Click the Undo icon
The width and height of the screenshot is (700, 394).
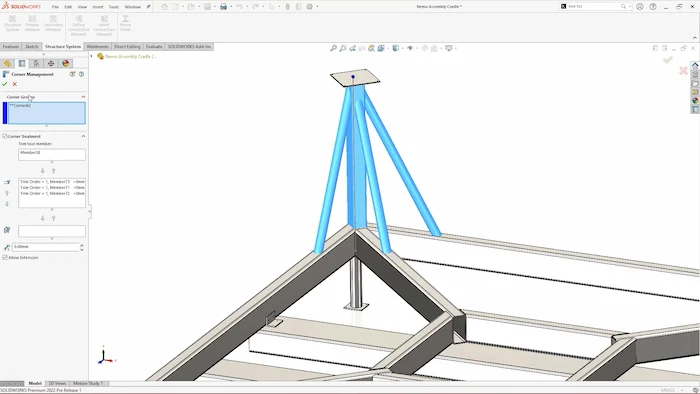(x=239, y=7)
